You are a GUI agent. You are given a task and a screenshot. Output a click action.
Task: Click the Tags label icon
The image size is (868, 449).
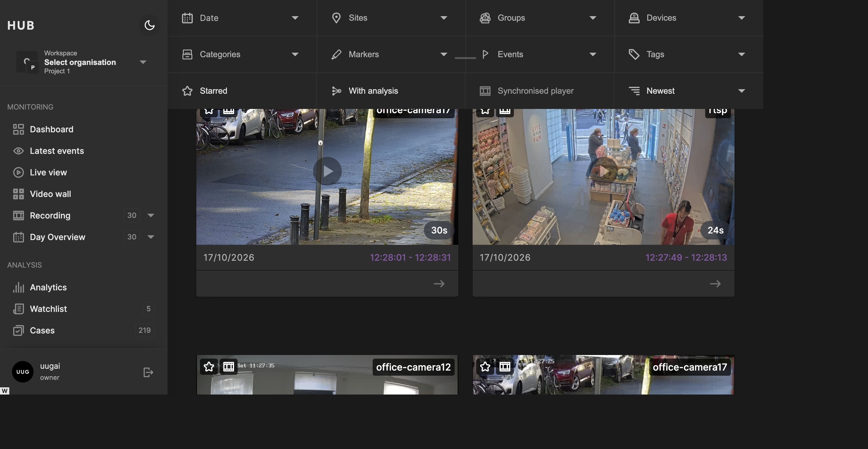coord(634,54)
